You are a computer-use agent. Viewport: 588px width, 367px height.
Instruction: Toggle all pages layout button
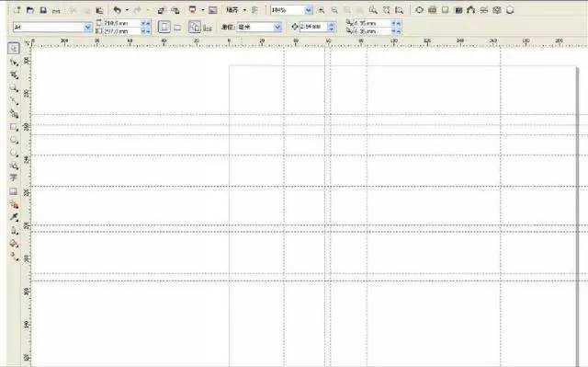pyautogui.click(x=195, y=27)
